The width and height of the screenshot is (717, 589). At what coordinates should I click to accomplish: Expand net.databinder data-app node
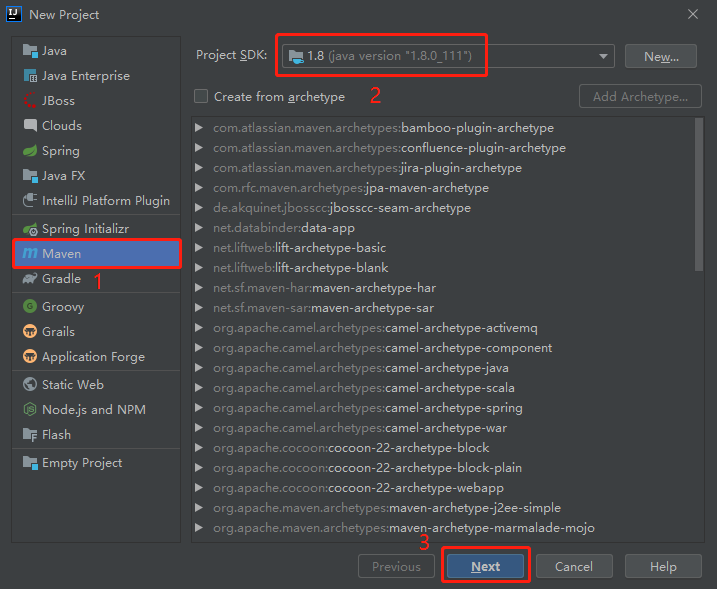(199, 228)
